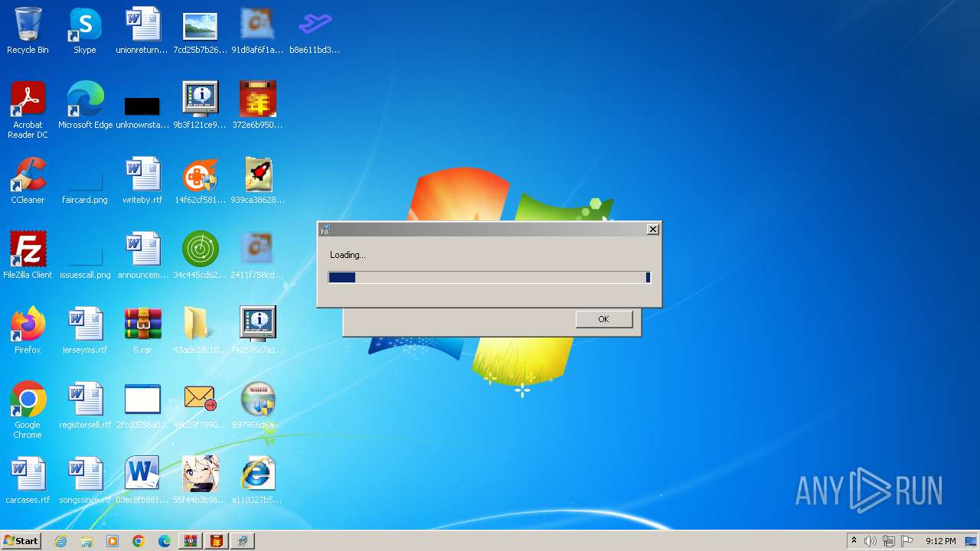The width and height of the screenshot is (980, 551).
Task: Select the registersell.rtf document icon
Action: point(85,406)
